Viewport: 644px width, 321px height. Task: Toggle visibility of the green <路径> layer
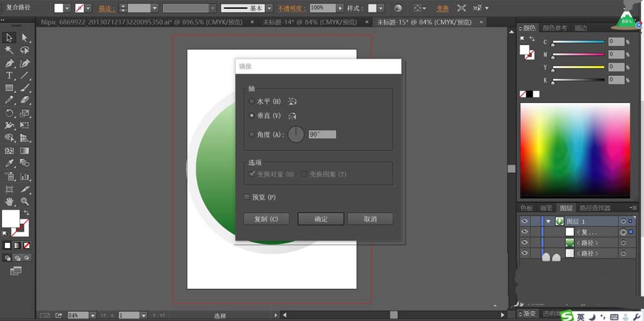[524, 243]
